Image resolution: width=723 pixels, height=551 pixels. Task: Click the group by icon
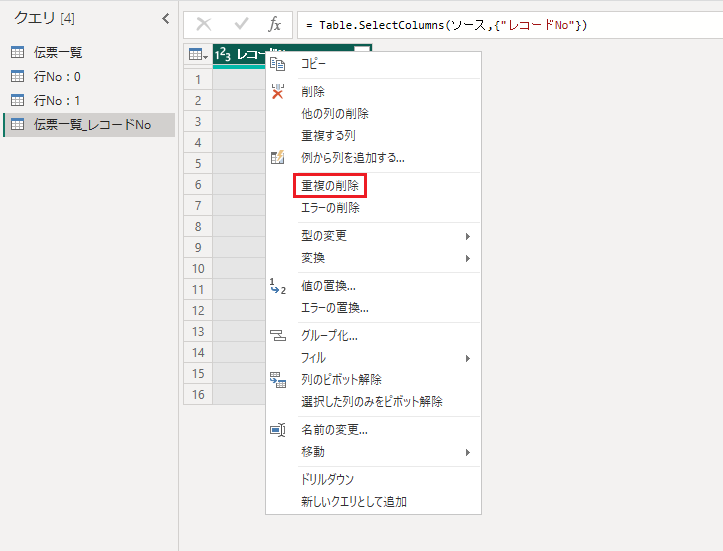point(278,336)
